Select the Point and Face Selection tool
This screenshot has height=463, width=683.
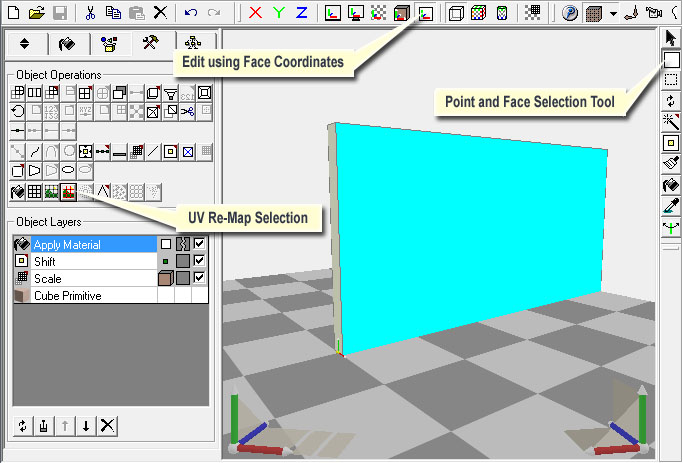[672, 60]
